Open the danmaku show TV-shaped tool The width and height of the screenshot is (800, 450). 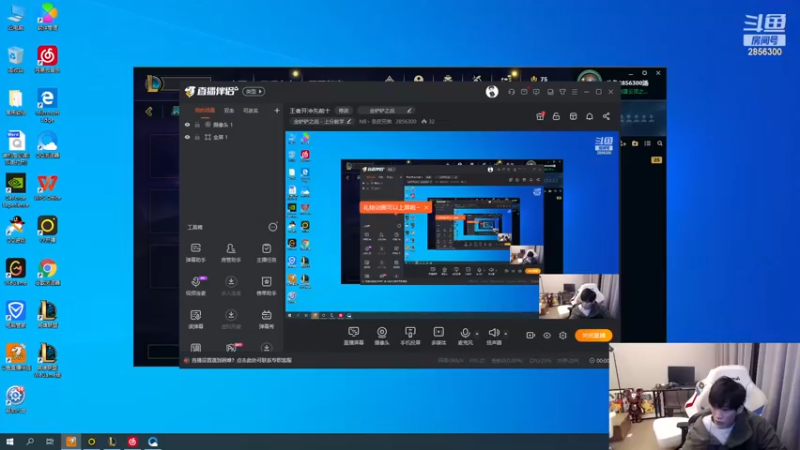tap(266, 319)
